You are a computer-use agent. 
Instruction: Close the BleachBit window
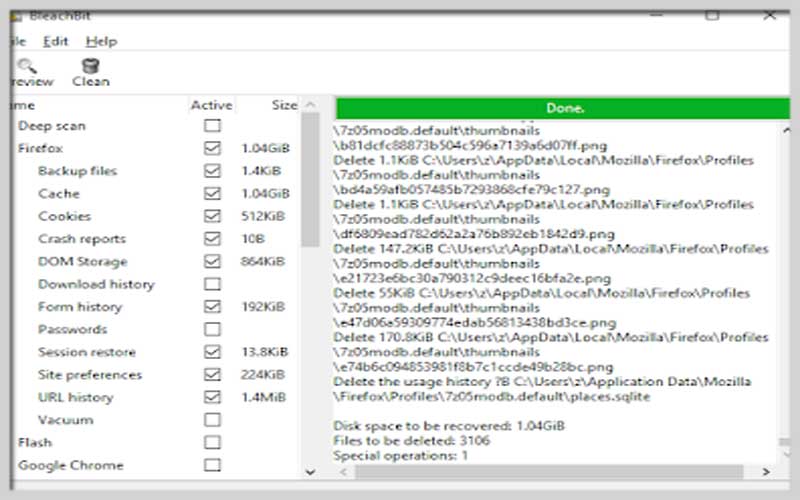(769, 15)
